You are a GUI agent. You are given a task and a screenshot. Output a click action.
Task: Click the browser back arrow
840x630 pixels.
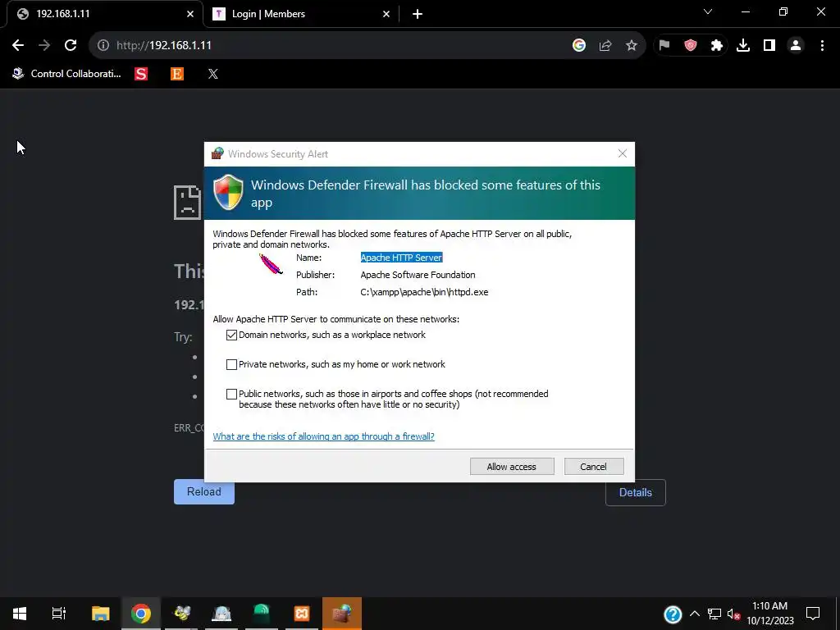(x=18, y=46)
